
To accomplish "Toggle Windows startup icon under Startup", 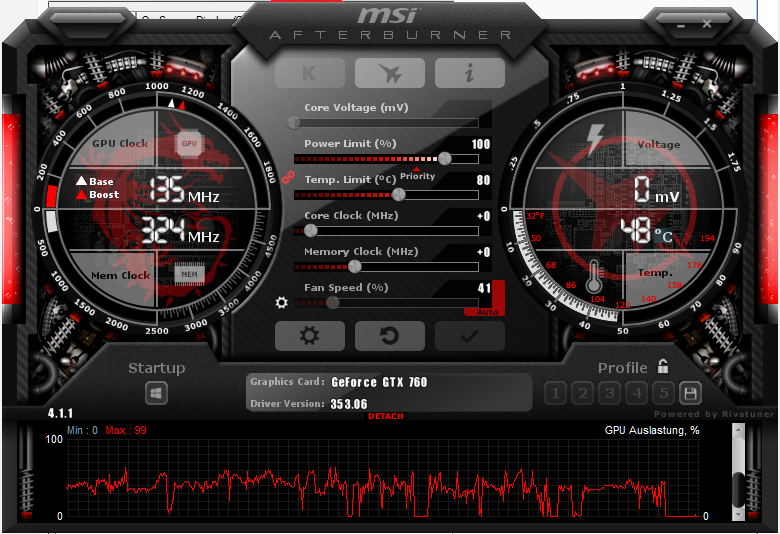I will pos(156,394).
